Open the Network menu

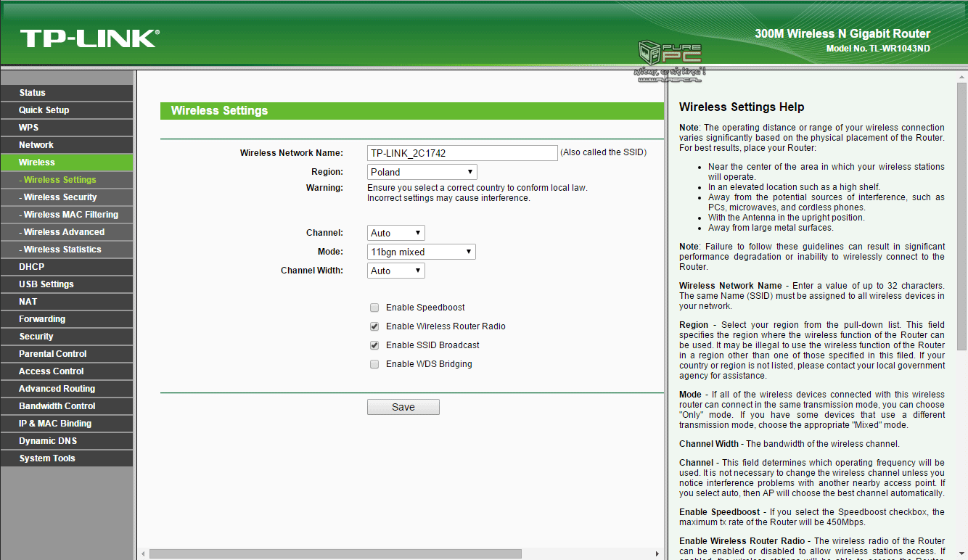click(67, 145)
